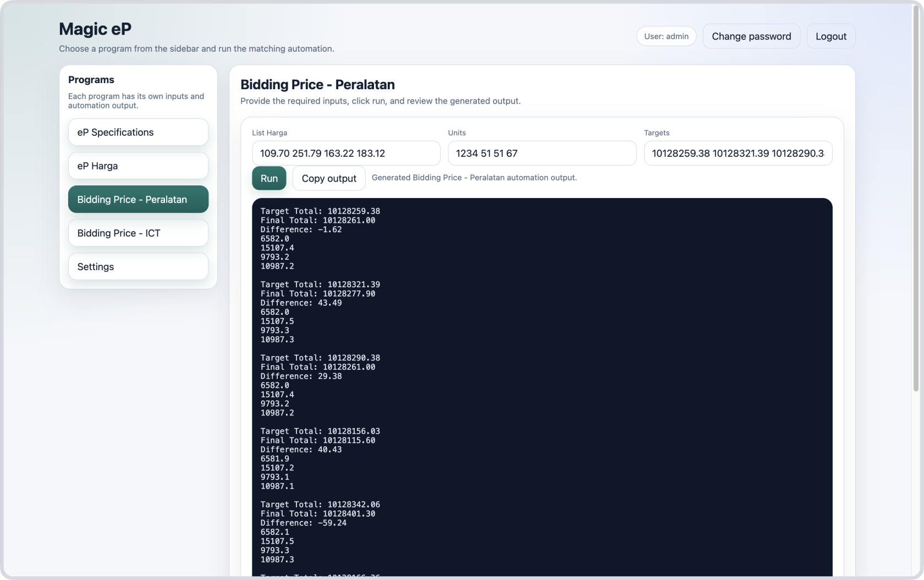Click the Copy output button
Image resolution: width=924 pixels, height=580 pixels.
pyautogui.click(x=329, y=178)
